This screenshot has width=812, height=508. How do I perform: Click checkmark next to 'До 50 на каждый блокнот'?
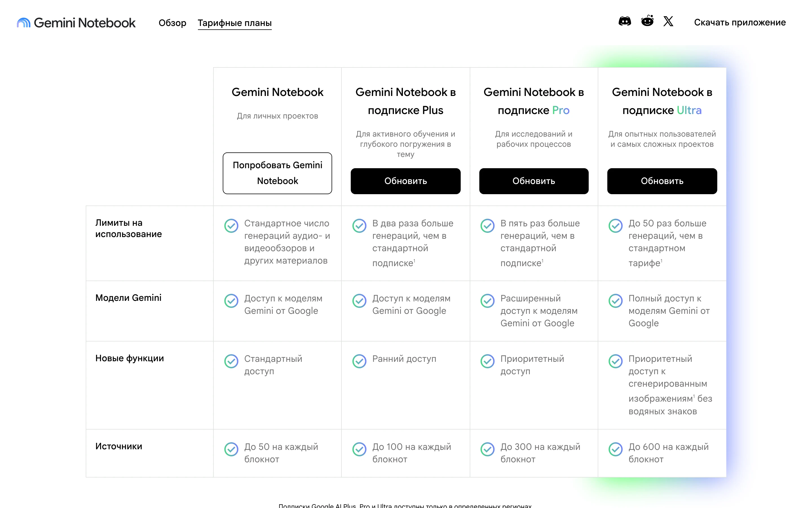[231, 449]
